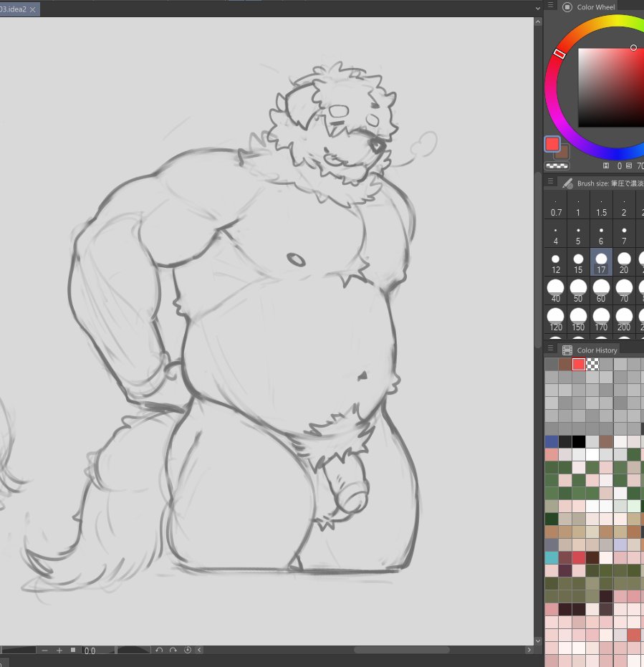Pick the blue swatch in Color History
The width and height of the screenshot is (644, 667).
coord(552,441)
